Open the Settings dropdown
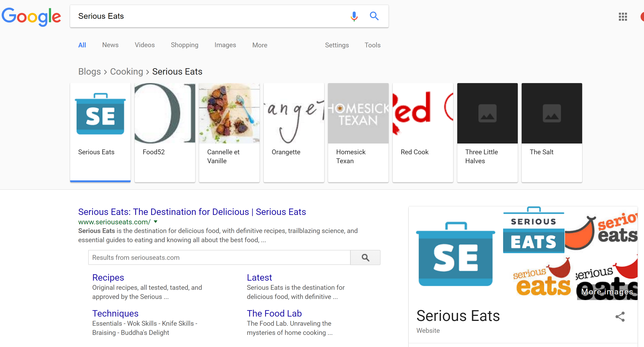The image size is (644, 347). (x=337, y=45)
